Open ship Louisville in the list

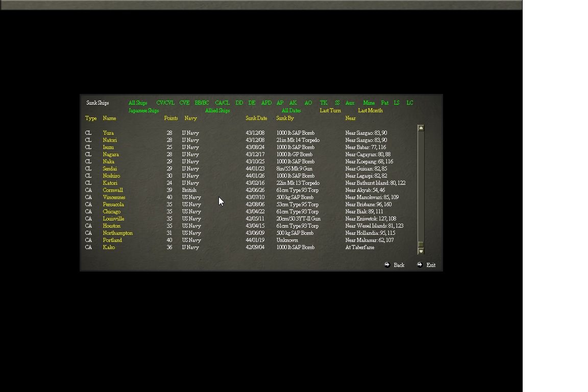pos(114,218)
